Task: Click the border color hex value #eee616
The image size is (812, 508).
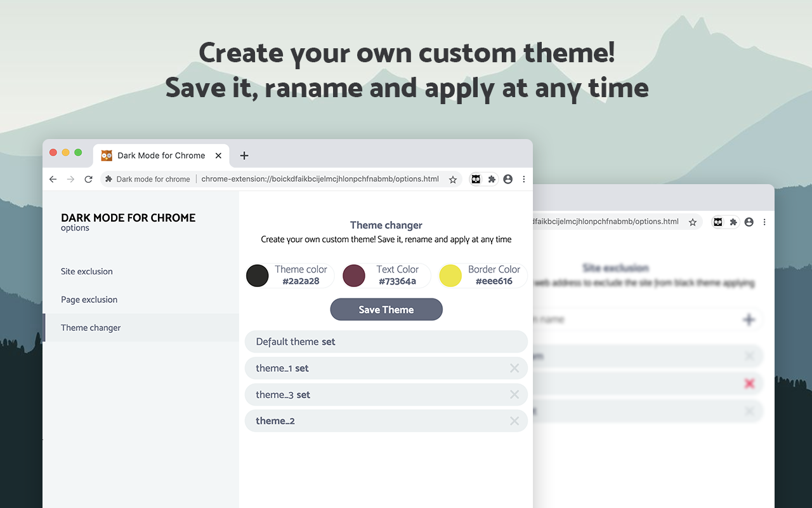Action: [494, 281]
